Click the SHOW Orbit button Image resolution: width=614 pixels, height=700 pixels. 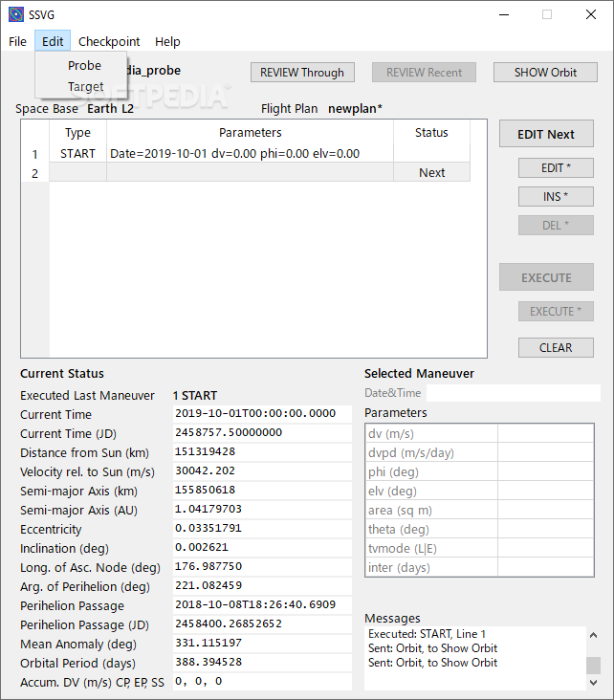pyautogui.click(x=545, y=73)
